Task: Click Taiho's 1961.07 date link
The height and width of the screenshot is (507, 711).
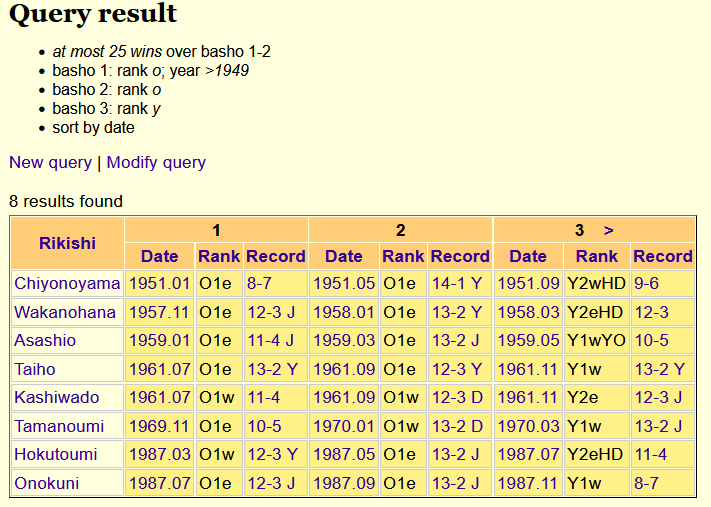Action: tap(160, 369)
